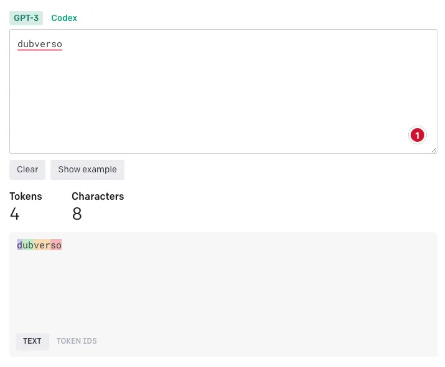This screenshot has height=367, width=445.
Task: Click the purple-highlighted 'd' token
Action: click(x=20, y=245)
